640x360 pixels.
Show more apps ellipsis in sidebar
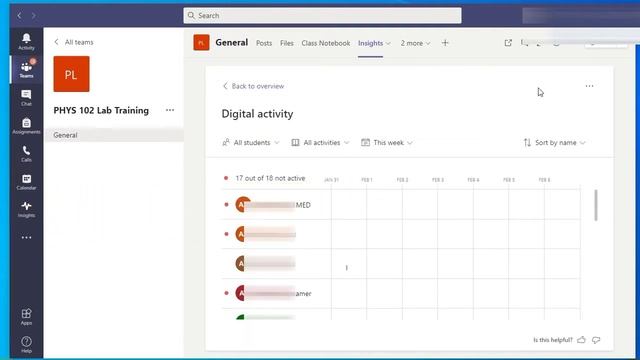(x=26, y=237)
